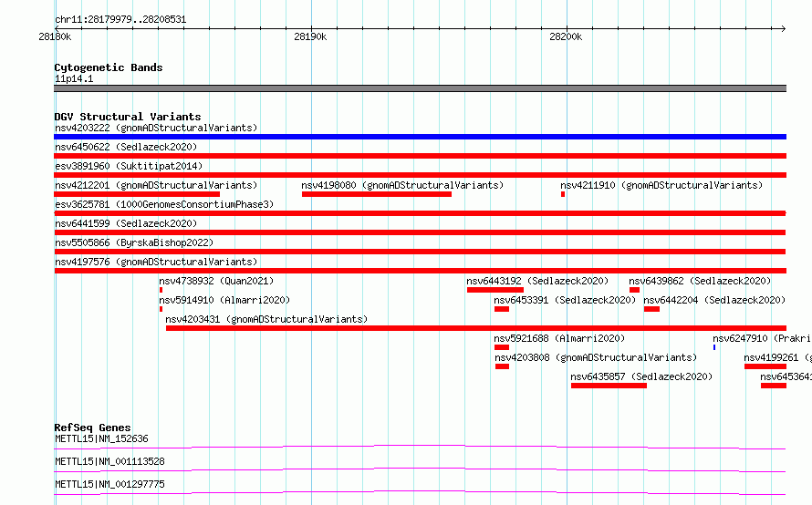Image resolution: width=812 pixels, height=505 pixels.
Task: Click the nsv6443192 red variant bar
Action: 495,290
